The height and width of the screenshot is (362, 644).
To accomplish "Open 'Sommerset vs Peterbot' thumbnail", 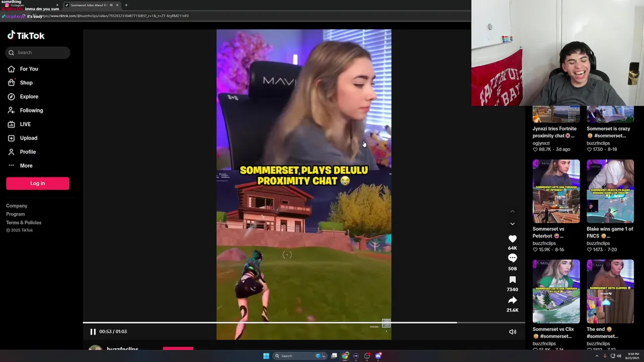I will click(556, 191).
